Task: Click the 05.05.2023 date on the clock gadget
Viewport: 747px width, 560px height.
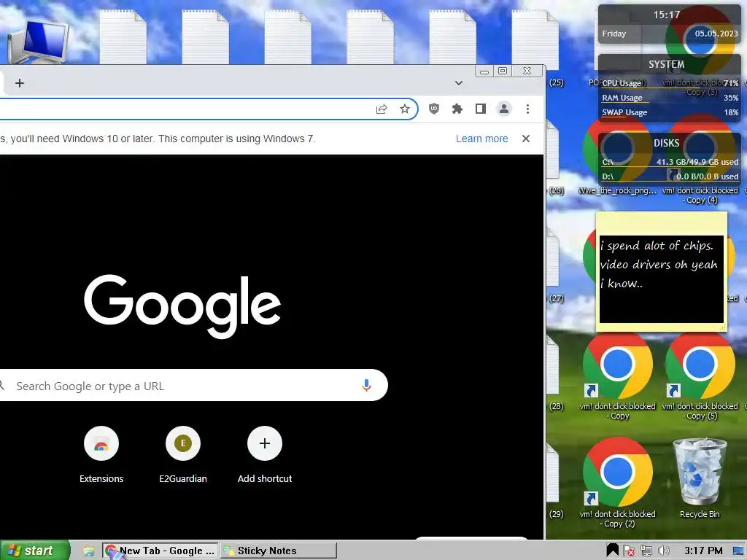Action: (x=716, y=34)
